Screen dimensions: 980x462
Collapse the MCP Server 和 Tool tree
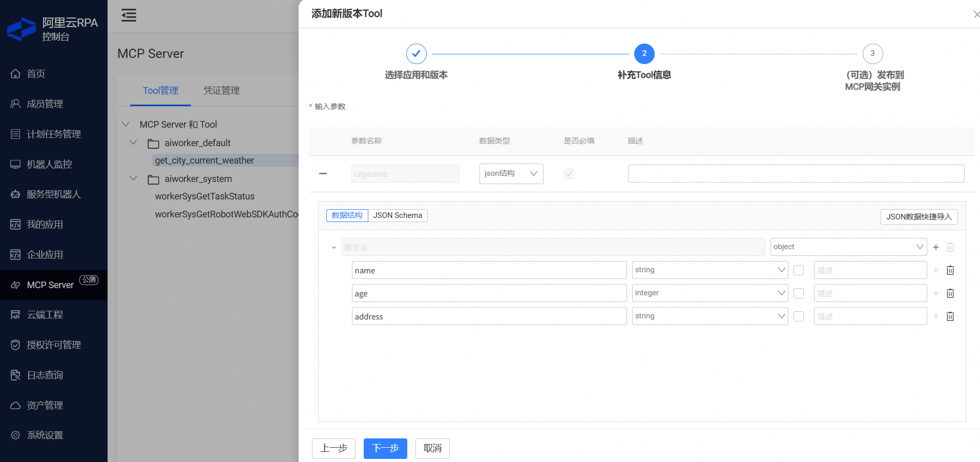coord(126,125)
